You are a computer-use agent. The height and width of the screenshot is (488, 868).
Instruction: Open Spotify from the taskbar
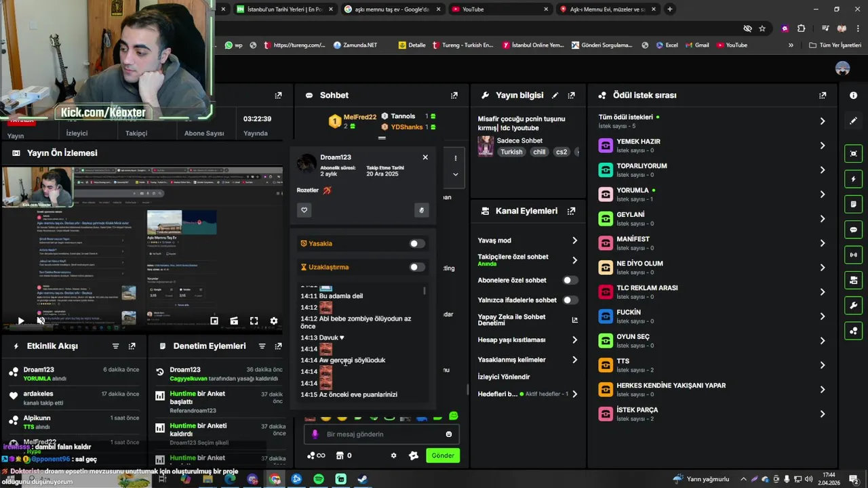[x=319, y=479]
